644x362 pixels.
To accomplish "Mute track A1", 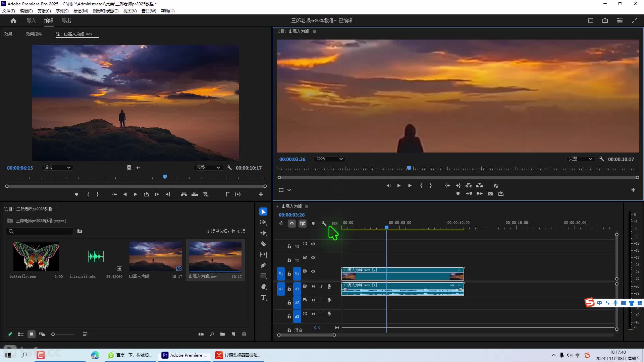I will tap(313, 287).
